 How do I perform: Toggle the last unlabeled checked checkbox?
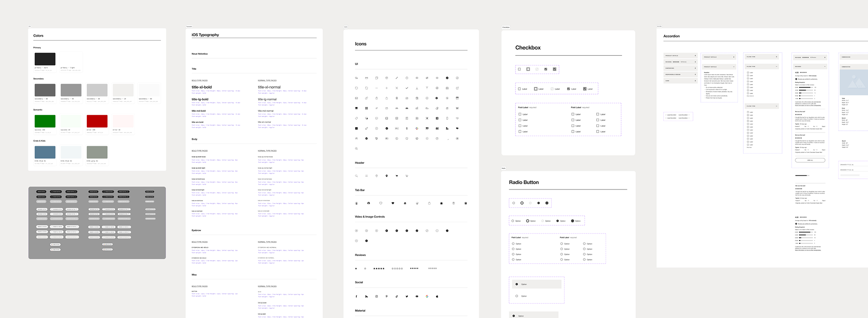point(555,69)
